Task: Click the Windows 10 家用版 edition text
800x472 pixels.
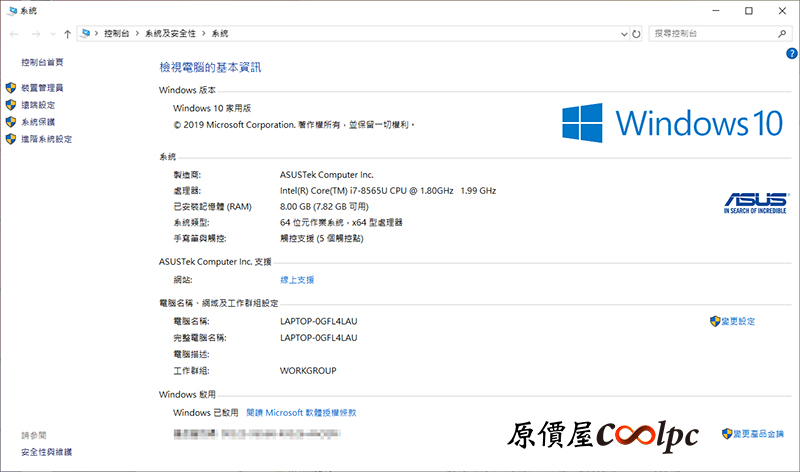Action: (x=212, y=108)
